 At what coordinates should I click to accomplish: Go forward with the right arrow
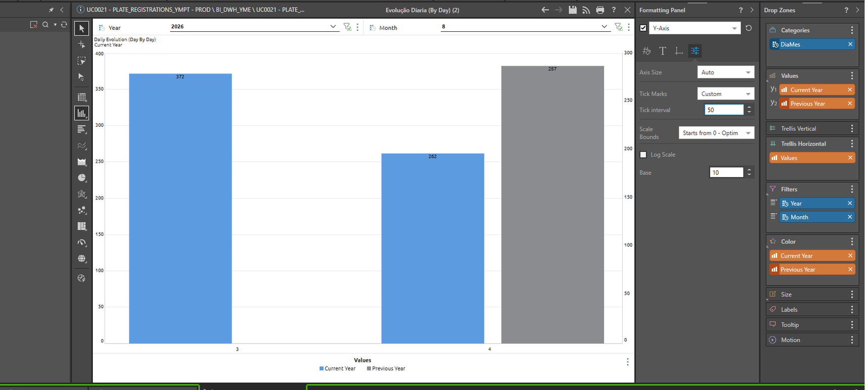[559, 10]
